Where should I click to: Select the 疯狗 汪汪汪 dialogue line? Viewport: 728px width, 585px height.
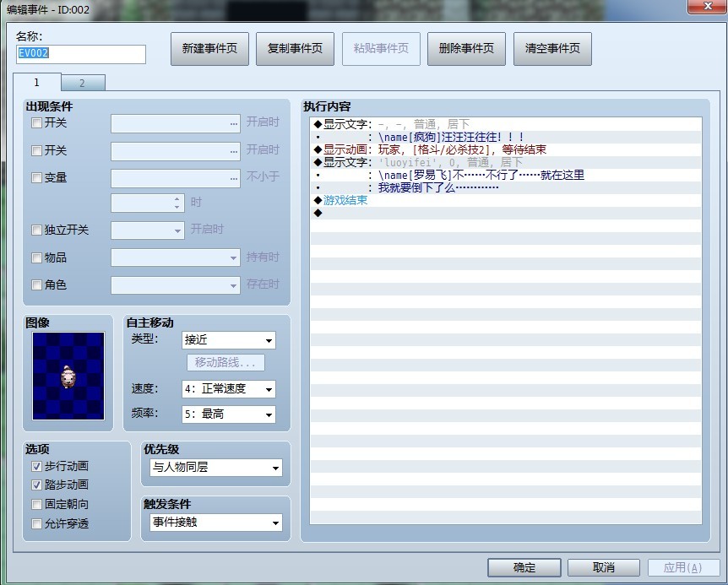point(506,138)
